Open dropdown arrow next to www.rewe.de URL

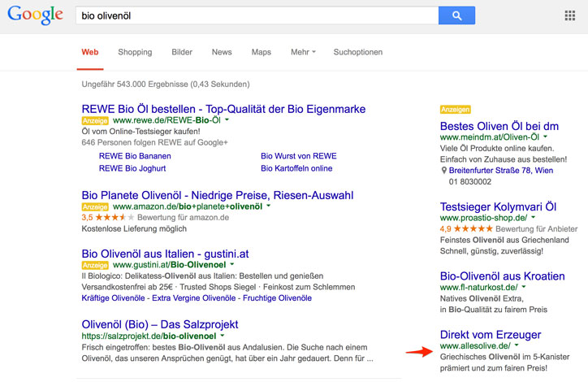pyautogui.click(x=227, y=120)
